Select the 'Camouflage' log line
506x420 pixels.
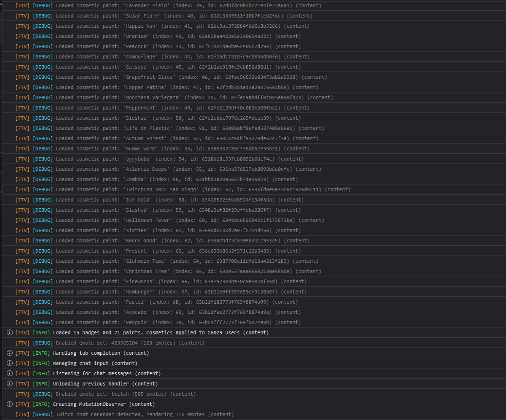(x=254, y=56)
